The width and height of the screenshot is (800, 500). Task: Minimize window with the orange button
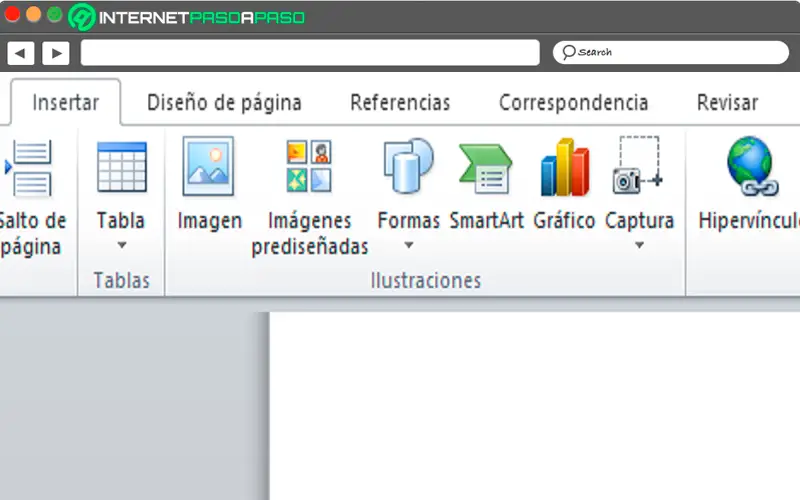click(33, 14)
